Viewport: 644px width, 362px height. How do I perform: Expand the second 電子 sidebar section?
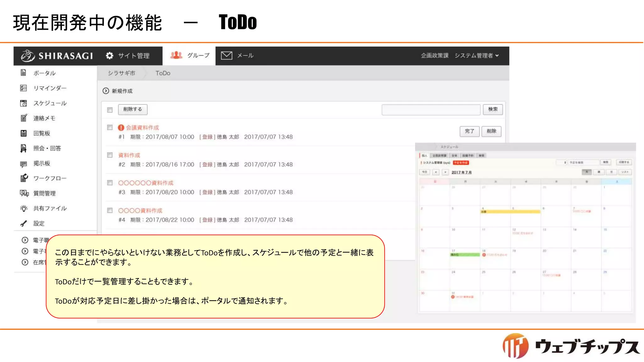[x=25, y=251]
